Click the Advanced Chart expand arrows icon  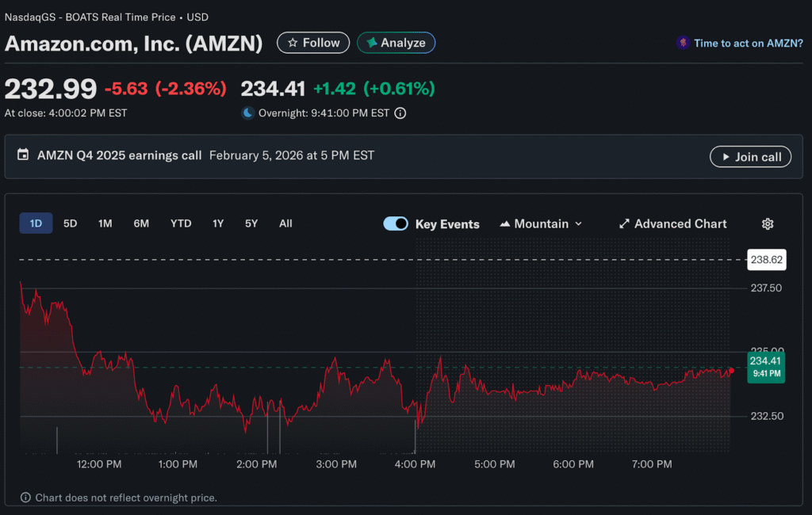(x=624, y=224)
